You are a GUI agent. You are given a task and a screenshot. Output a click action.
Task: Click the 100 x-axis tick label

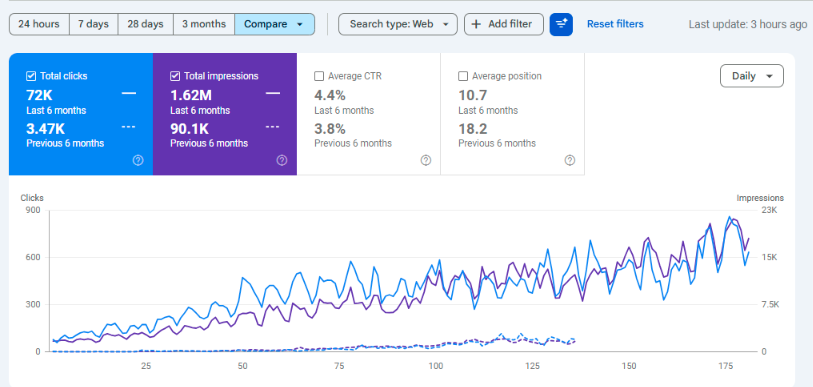(436, 366)
